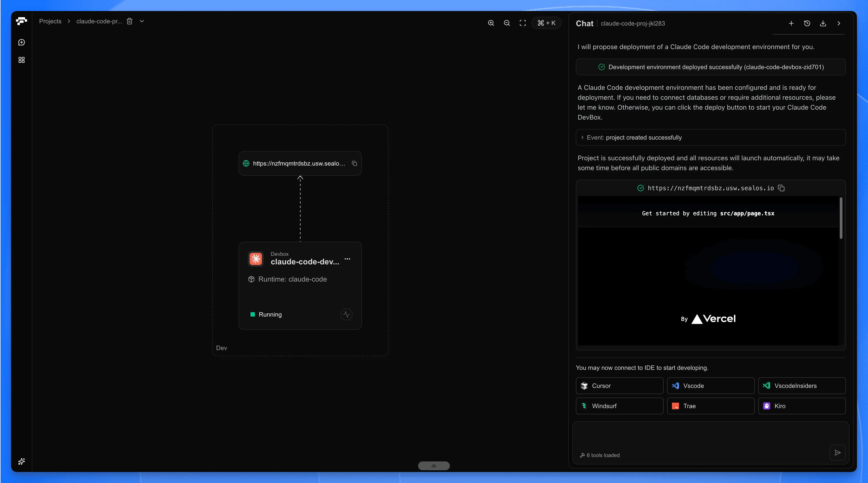Click the preview pane scrollbar

tap(841, 218)
